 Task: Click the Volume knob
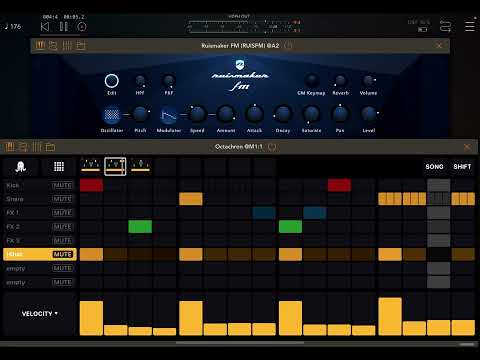[368, 80]
